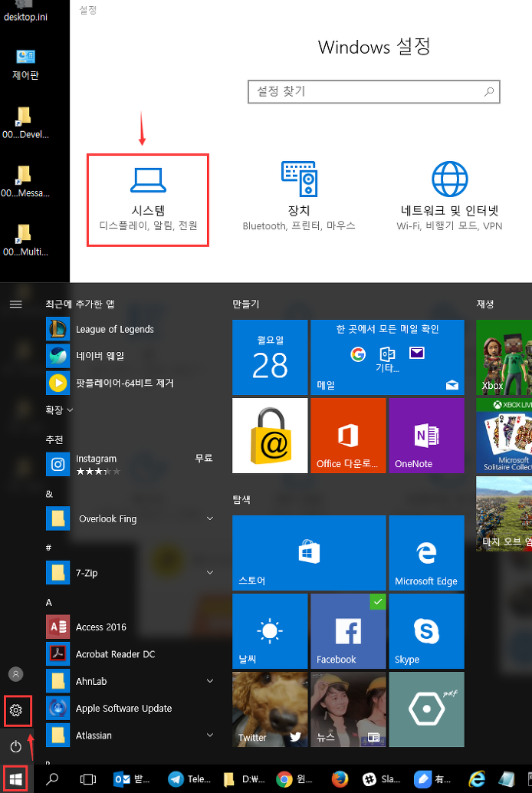Open 팟플레이어-64비트 제거 entry

(x=130, y=383)
